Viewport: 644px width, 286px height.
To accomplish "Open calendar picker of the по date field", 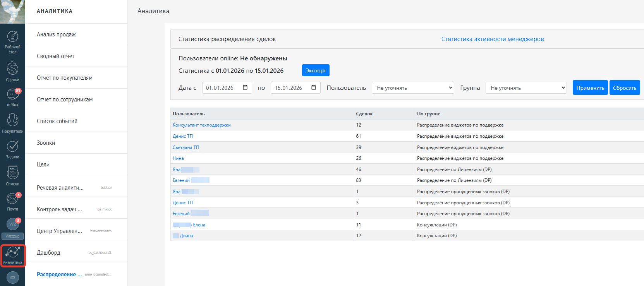I will 314,87.
